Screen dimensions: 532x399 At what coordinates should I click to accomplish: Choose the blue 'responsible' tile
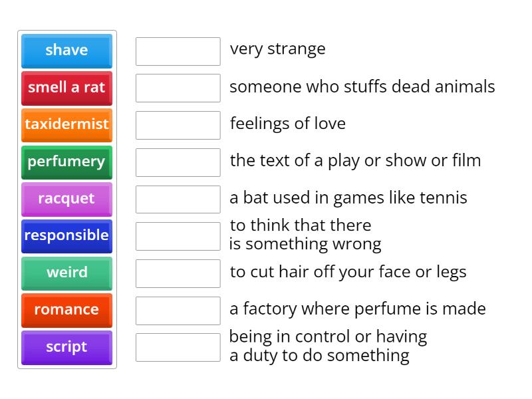coord(66,235)
